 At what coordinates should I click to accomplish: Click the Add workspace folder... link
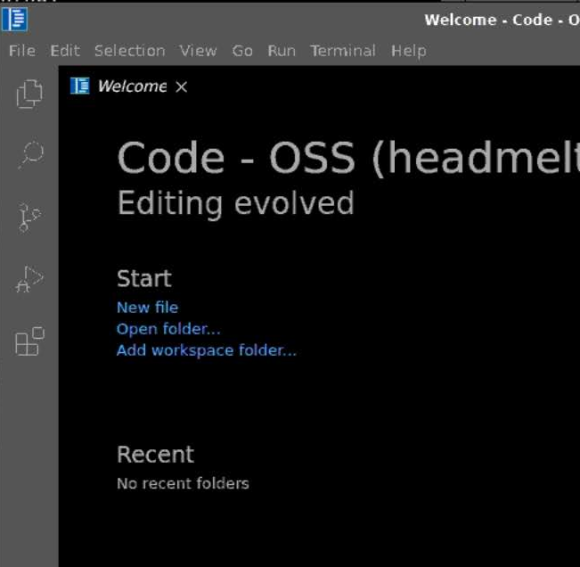[x=206, y=350]
